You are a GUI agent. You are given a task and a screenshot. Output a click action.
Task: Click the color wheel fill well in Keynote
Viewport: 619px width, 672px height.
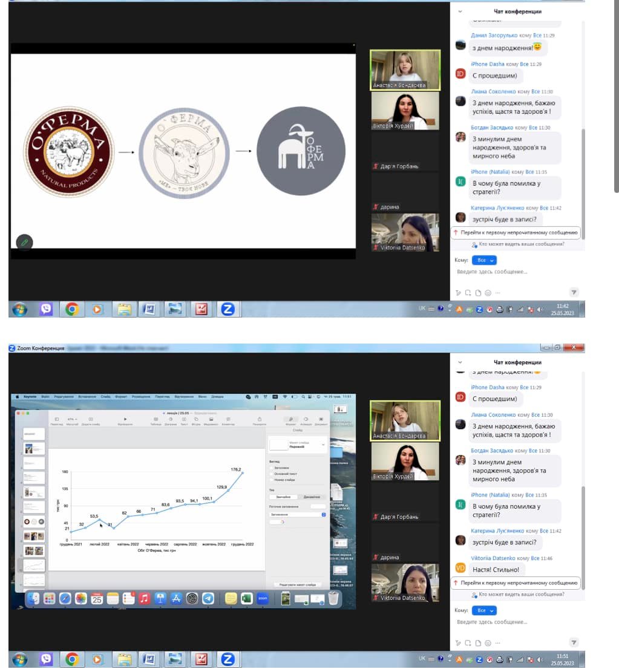[x=282, y=522]
